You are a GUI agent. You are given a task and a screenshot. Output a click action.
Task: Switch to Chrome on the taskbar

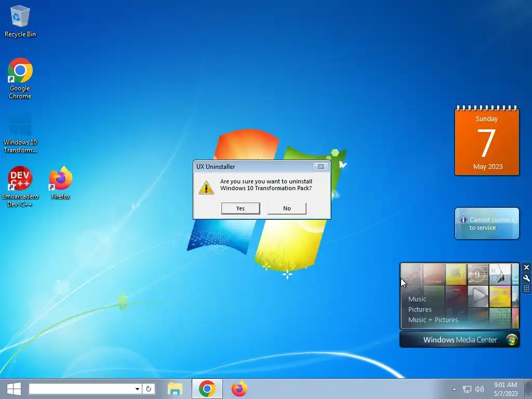point(207,389)
